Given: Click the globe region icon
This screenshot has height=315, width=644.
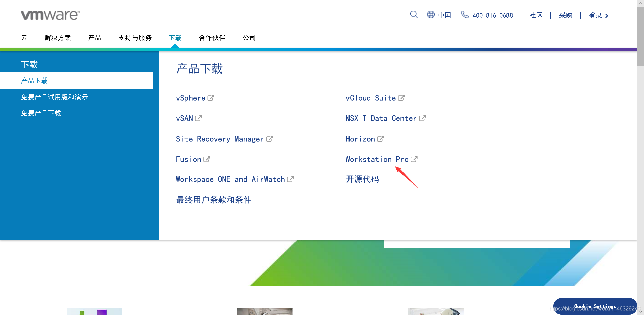Looking at the screenshot, I should [x=431, y=14].
